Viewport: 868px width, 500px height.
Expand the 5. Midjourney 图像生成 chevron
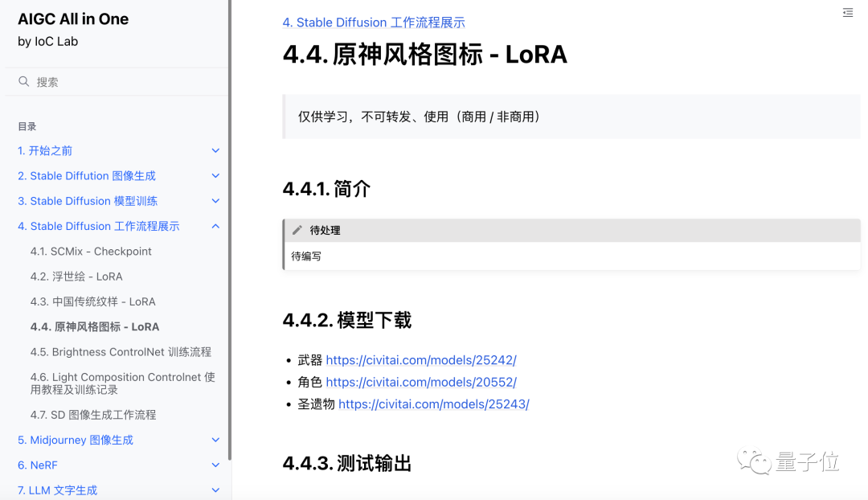pyautogui.click(x=215, y=441)
